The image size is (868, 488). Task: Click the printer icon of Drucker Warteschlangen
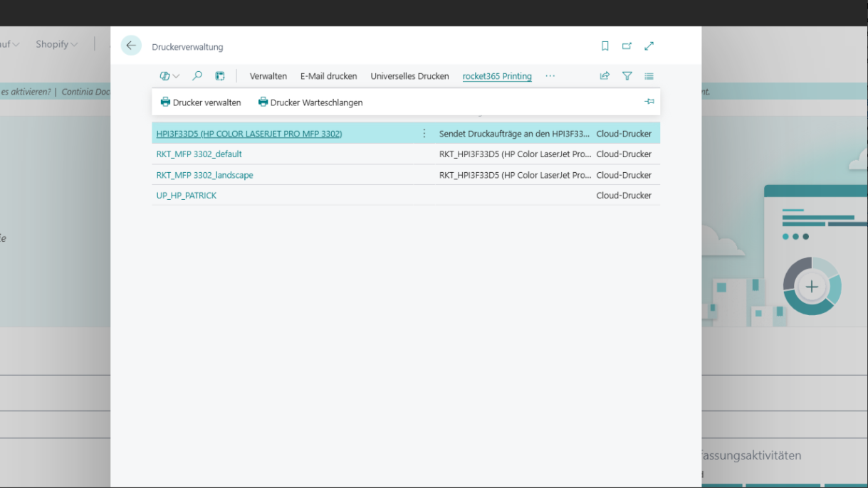point(263,102)
